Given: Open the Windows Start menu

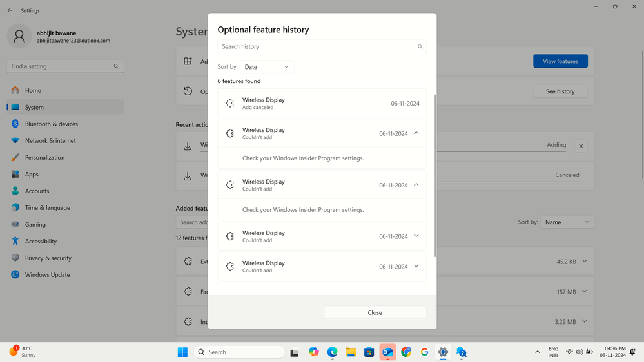Looking at the screenshot, I should tap(183, 352).
